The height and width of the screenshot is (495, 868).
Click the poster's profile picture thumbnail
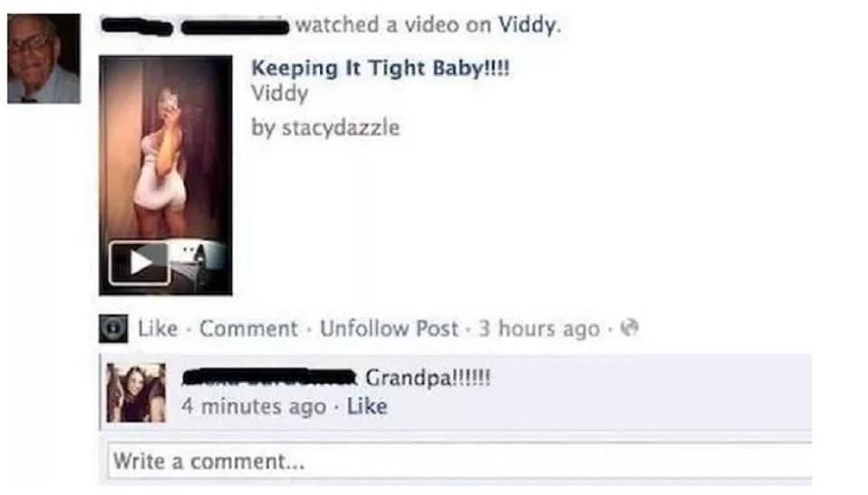(43, 59)
